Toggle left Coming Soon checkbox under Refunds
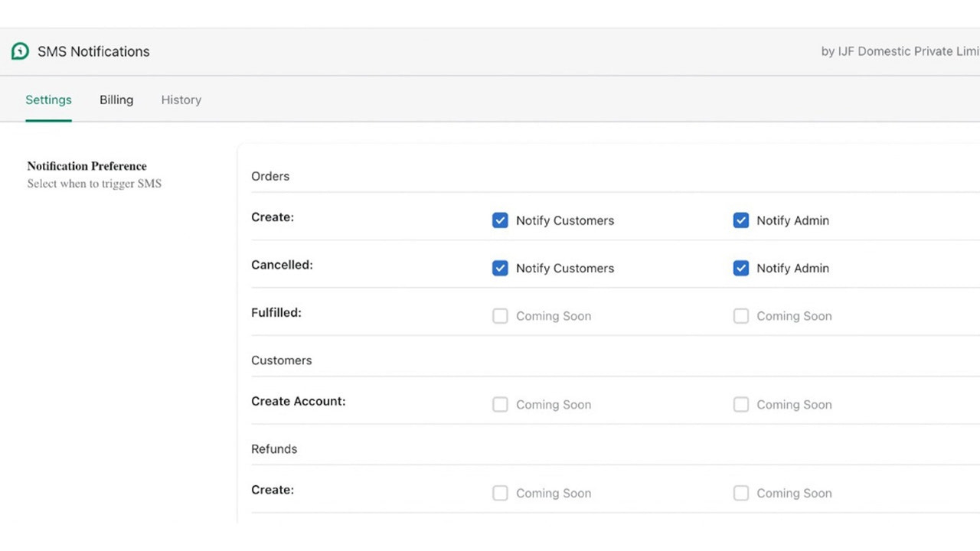Screen dimensions: 980x551 click(x=500, y=494)
